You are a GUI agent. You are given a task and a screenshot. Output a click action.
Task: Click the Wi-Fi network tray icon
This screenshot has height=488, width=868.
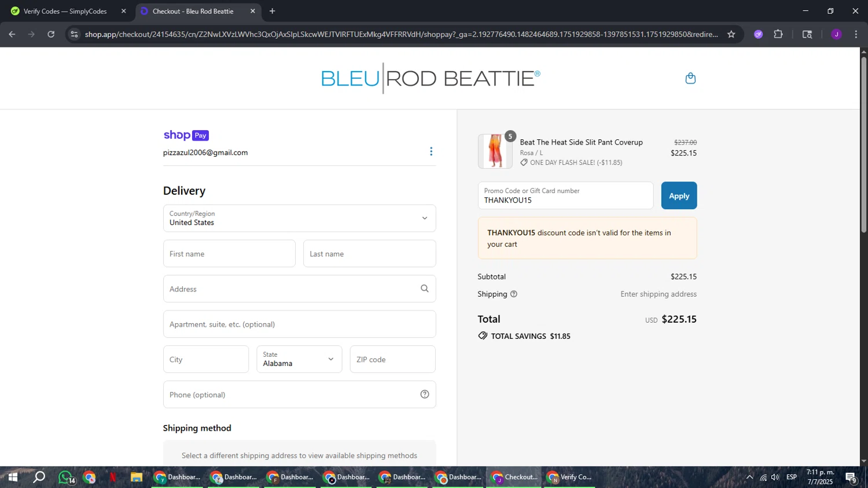coord(763,478)
